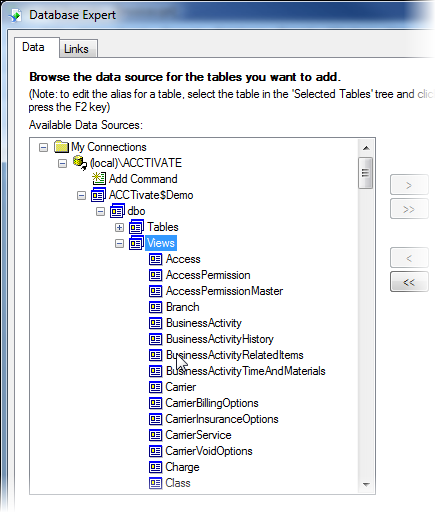The height and width of the screenshot is (513, 436).
Task: Switch to the Links tab
Action: pos(76,49)
